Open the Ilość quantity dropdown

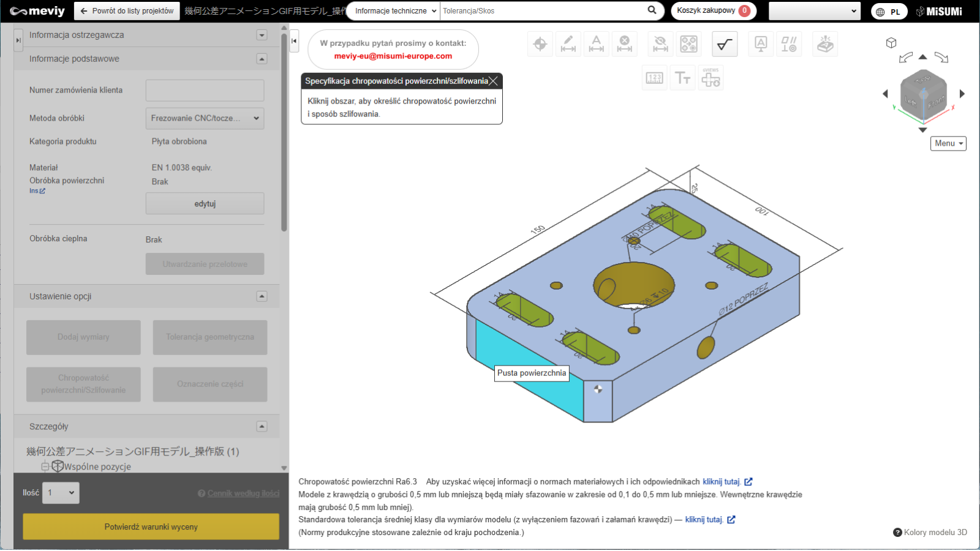(61, 493)
